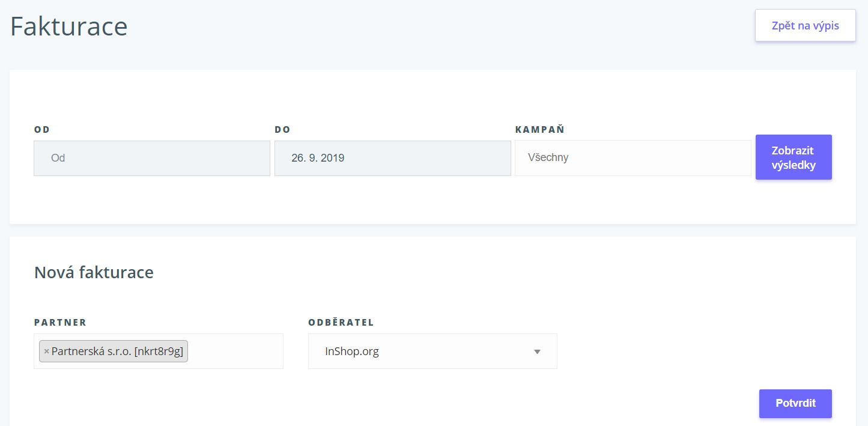The width and height of the screenshot is (868, 426).
Task: Click the InShop.org text in the select
Action: tap(352, 351)
